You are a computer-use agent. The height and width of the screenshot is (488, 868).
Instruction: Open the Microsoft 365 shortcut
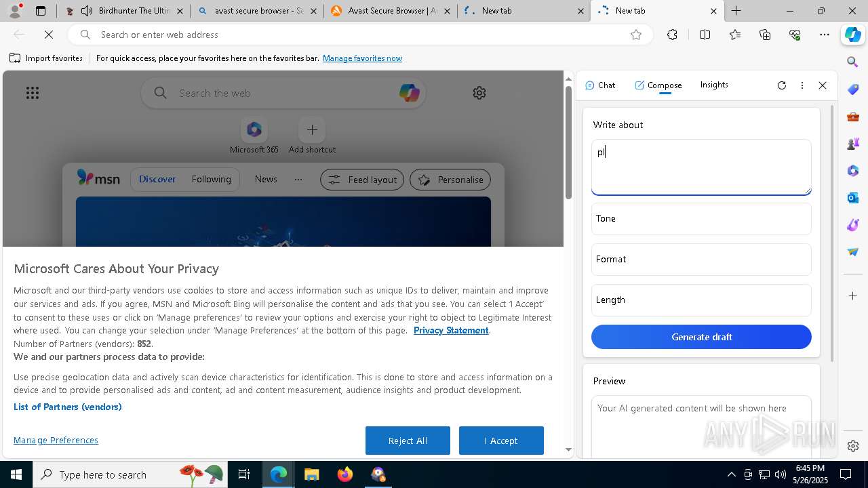(x=254, y=136)
